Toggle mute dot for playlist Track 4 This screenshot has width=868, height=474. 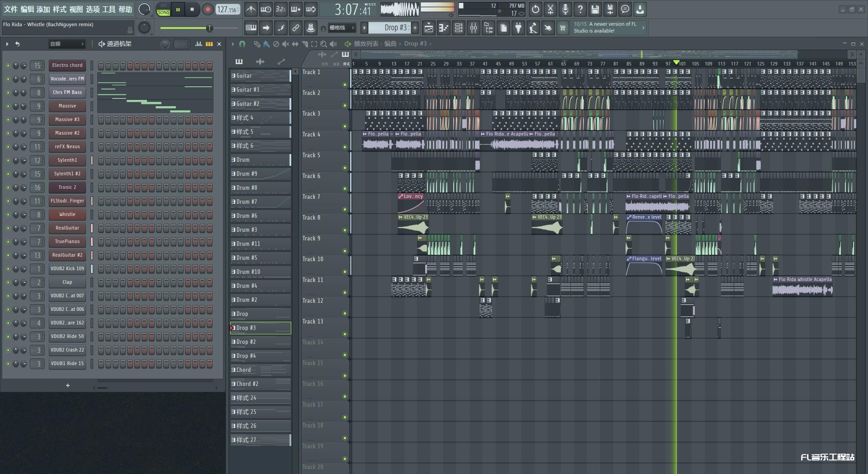coord(345,147)
